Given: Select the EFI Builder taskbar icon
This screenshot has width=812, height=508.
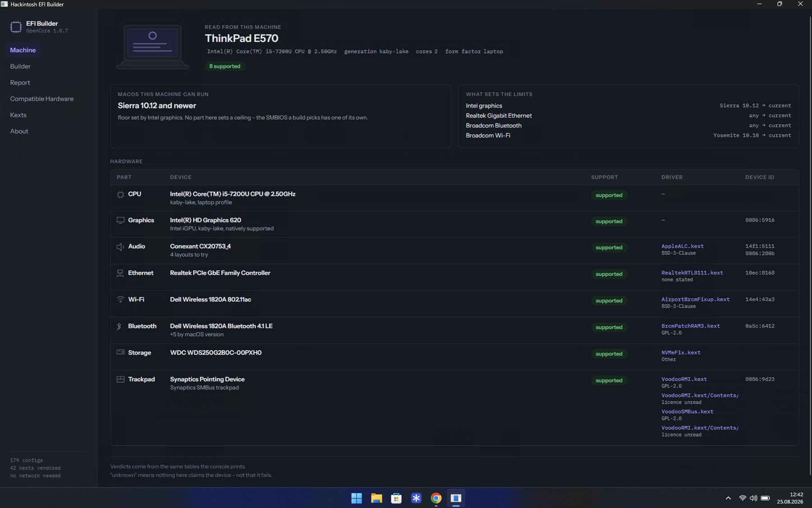Looking at the screenshot, I should pyautogui.click(x=456, y=498).
